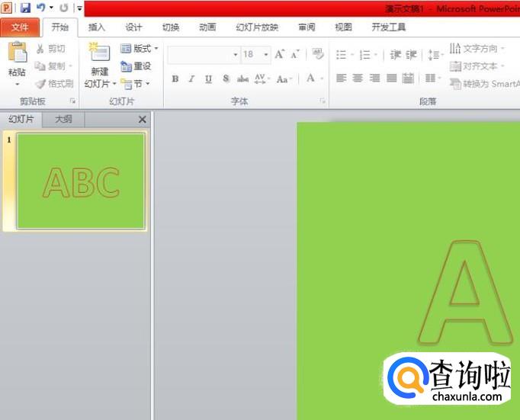Toggle text shadow
Viewport: 520px width, 420px height.
226,79
